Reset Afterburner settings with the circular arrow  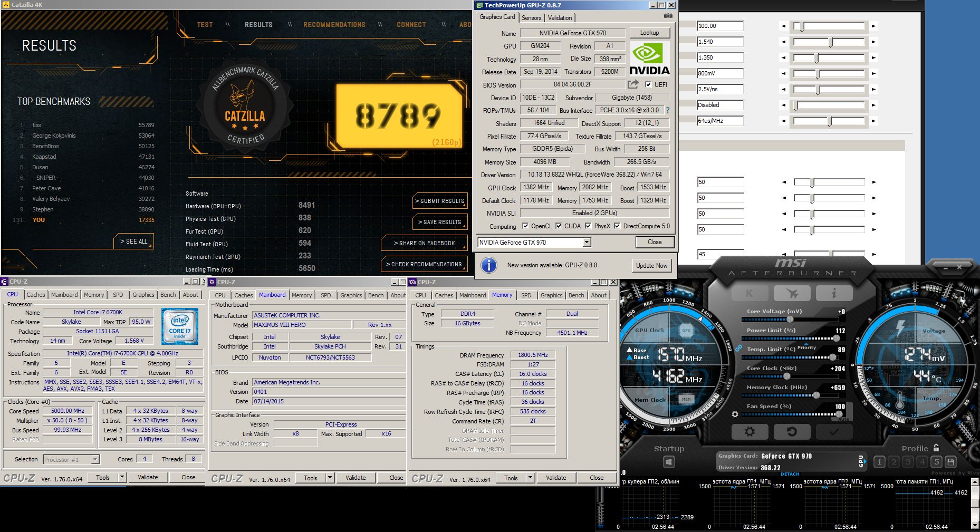click(x=792, y=432)
